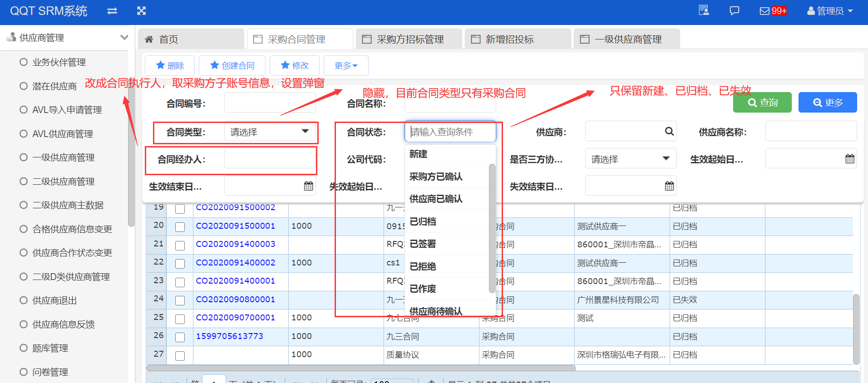Open contract link CO2020090700001

coord(236,318)
